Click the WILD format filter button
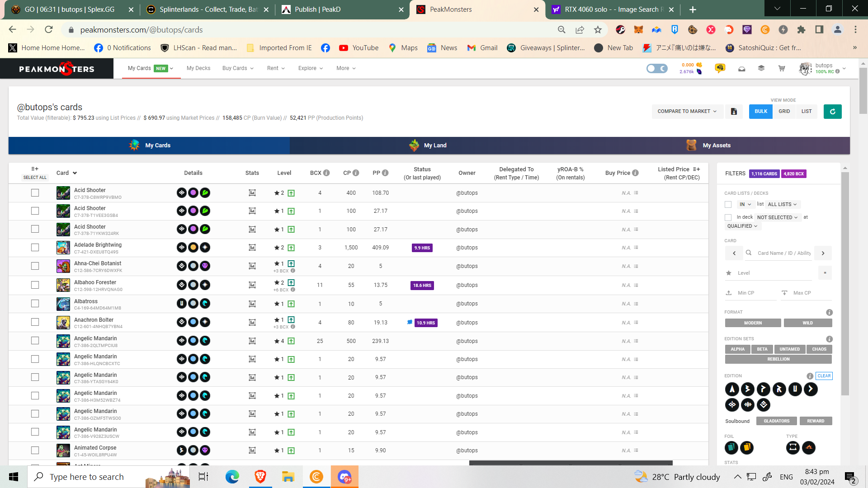Image resolution: width=868 pixels, height=488 pixels. pyautogui.click(x=808, y=323)
